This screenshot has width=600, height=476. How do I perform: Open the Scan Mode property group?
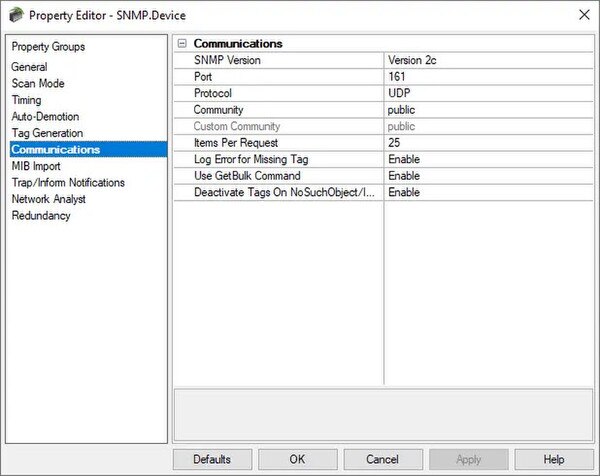click(38, 83)
